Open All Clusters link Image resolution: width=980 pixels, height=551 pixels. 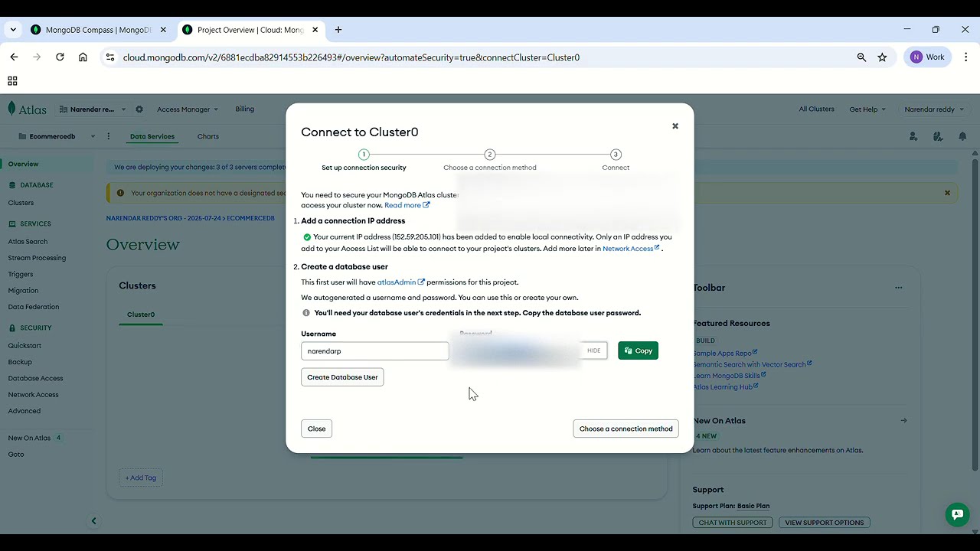click(816, 109)
